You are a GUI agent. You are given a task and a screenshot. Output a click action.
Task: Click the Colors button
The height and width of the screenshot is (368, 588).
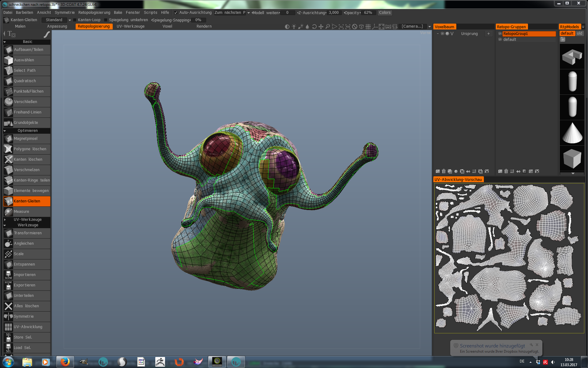[385, 13]
